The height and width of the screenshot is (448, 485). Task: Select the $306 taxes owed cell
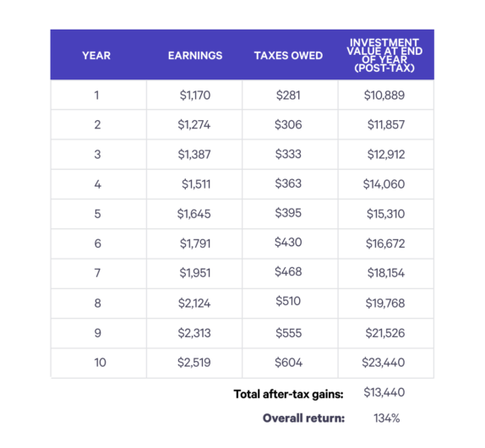tap(288, 124)
